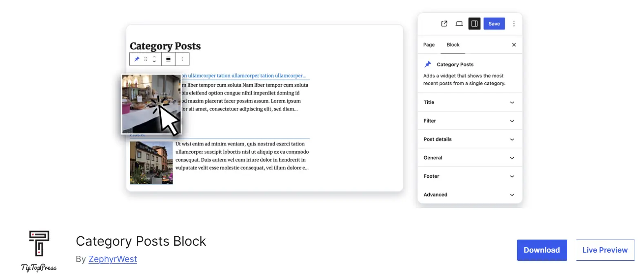644x275 pixels.
Task: Click the 'Category Posts' heading in editor
Action: coord(165,46)
